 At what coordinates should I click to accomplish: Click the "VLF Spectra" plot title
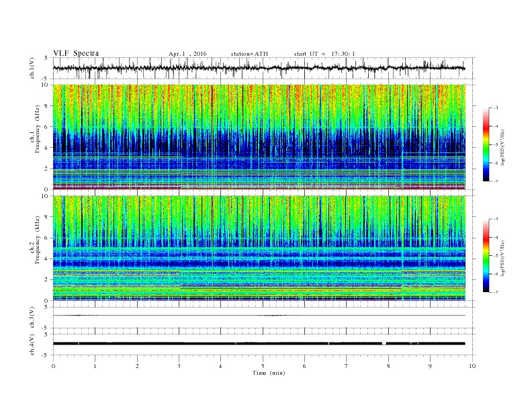[76, 53]
